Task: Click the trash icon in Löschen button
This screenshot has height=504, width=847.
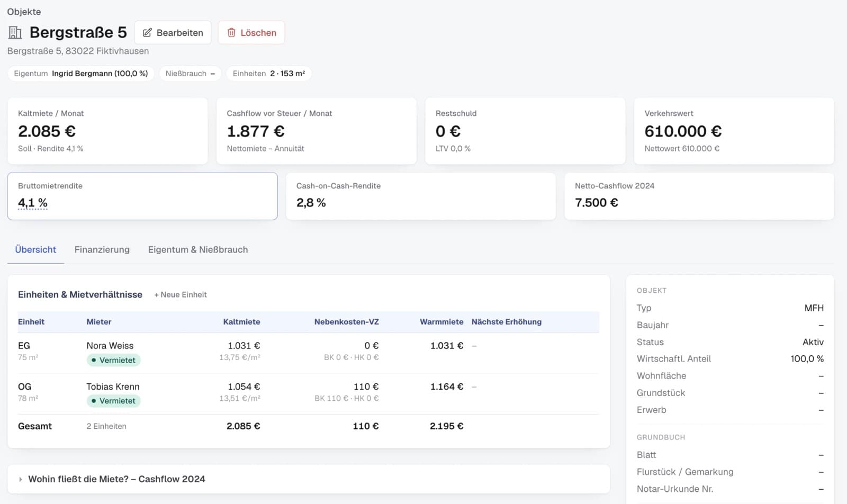Action: tap(231, 33)
